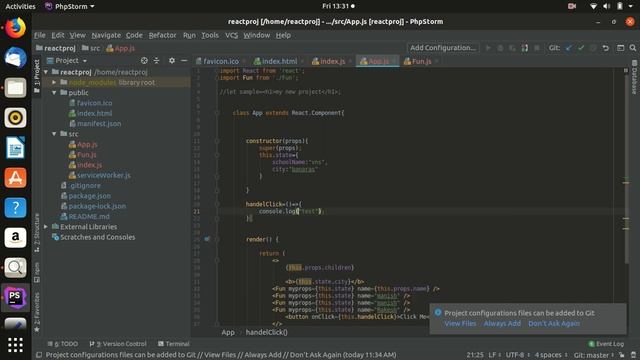640x360 pixels.
Task: Open LibreOffice Writer from the dock
Action: click(16, 148)
